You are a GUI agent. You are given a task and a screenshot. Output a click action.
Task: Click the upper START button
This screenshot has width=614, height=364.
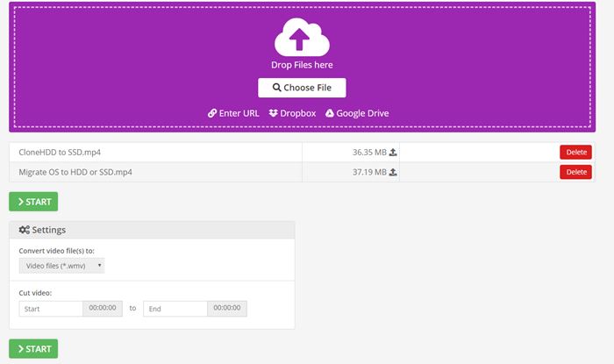click(33, 202)
